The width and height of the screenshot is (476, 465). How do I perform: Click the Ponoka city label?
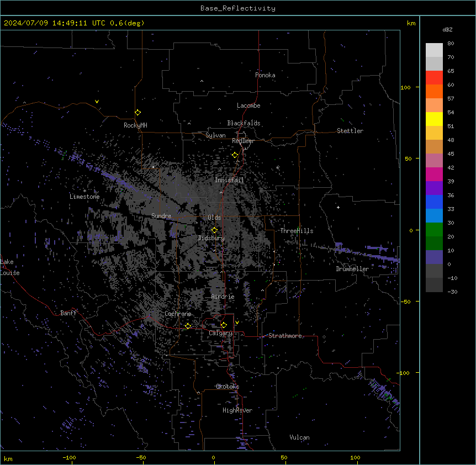tap(265, 75)
